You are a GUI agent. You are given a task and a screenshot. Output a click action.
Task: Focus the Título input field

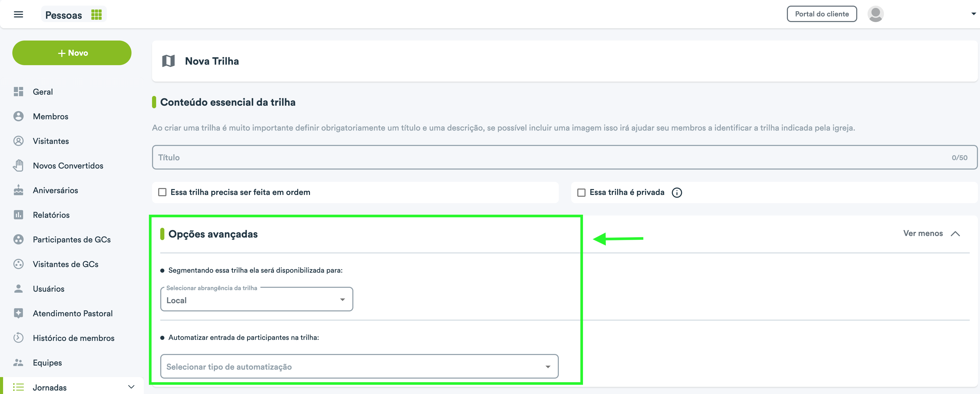click(x=564, y=157)
